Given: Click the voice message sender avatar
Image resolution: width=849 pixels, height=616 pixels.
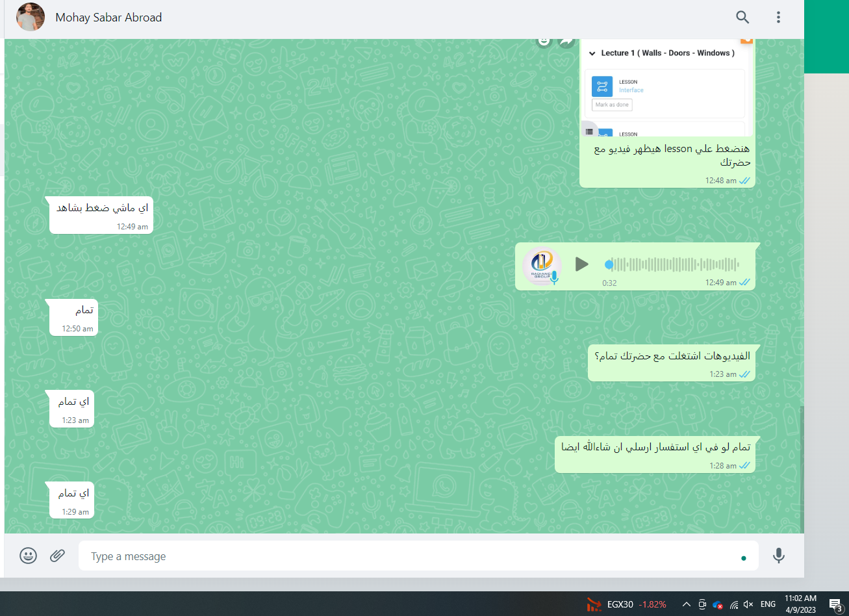Looking at the screenshot, I should coord(541,266).
